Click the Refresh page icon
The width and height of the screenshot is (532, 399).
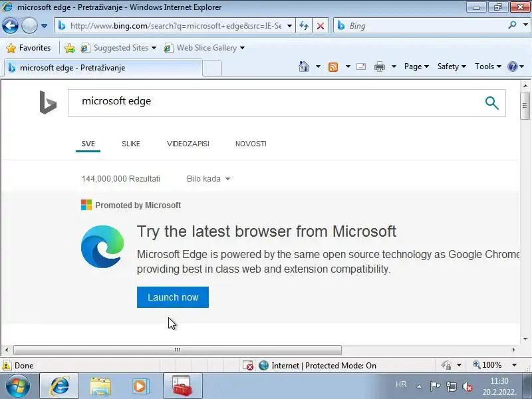(x=304, y=26)
